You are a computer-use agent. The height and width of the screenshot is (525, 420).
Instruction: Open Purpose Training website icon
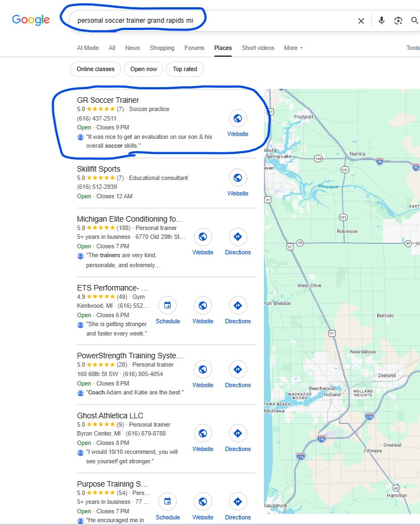(203, 502)
